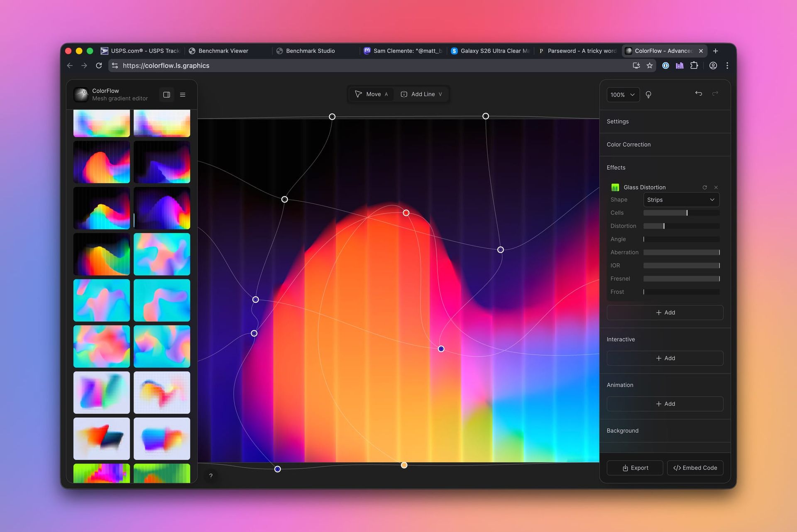Expand the Settings section
The width and height of the screenshot is (797, 532).
tap(618, 122)
